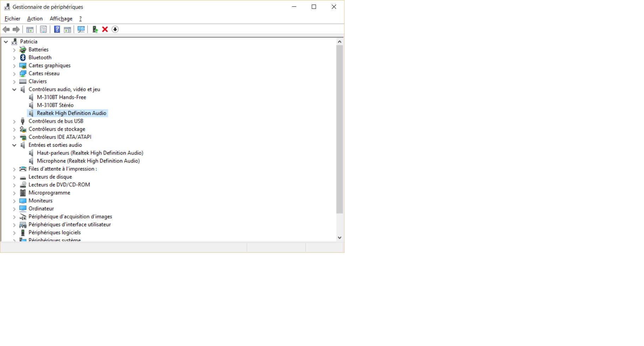The width and height of the screenshot is (644, 346).
Task: Click the Disable device toolbar icon
Action: click(x=115, y=29)
